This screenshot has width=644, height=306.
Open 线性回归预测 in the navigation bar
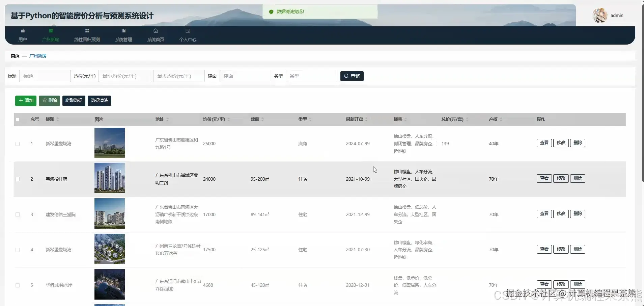[x=87, y=35]
